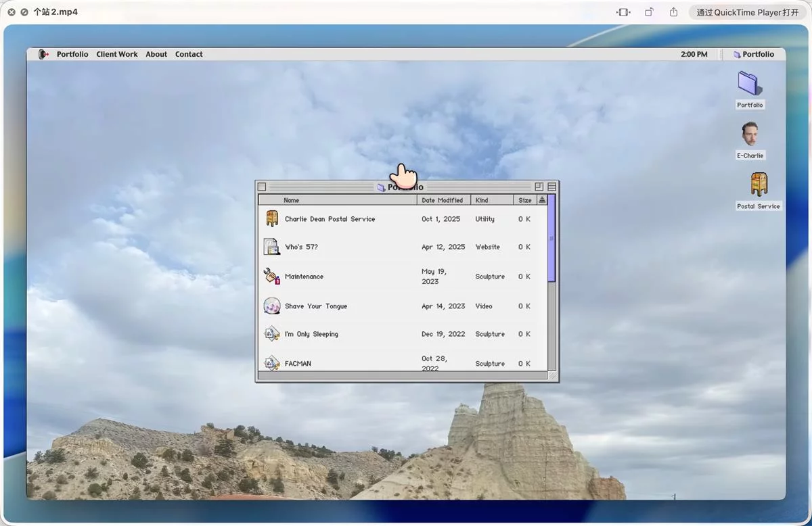Click the Apr 12, 2025 date cell
Viewport: 812px width, 526px height.
(x=443, y=247)
